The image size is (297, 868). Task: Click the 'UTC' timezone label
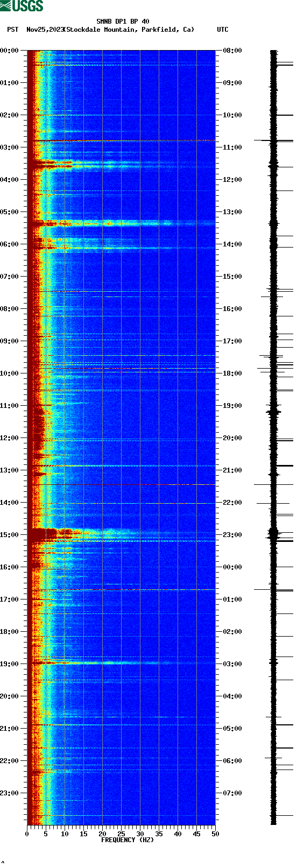pos(223,30)
